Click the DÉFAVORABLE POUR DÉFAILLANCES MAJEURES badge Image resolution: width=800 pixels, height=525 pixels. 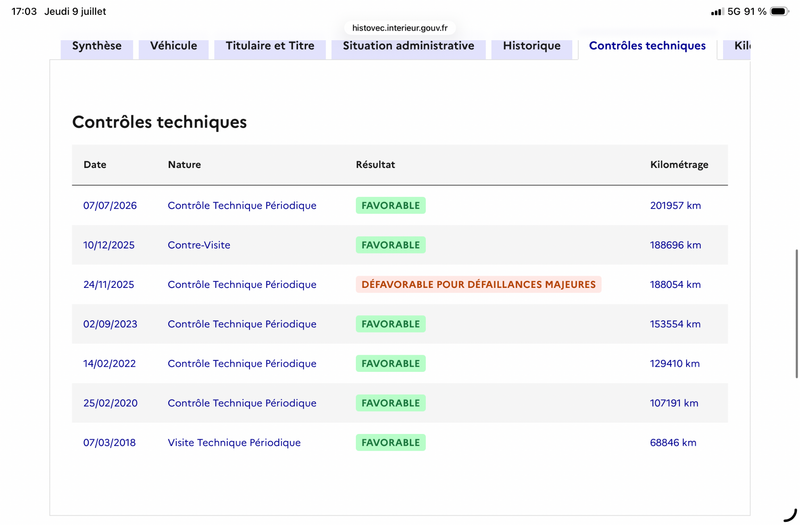click(x=479, y=285)
